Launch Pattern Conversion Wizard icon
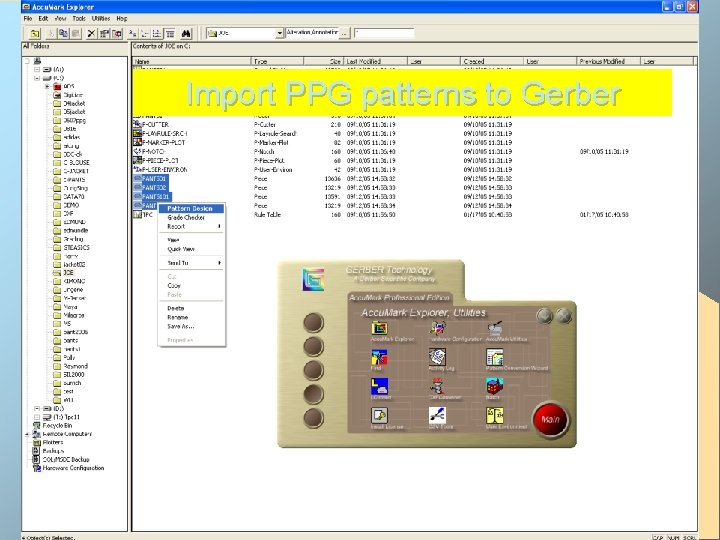720x540 pixels. click(495, 357)
